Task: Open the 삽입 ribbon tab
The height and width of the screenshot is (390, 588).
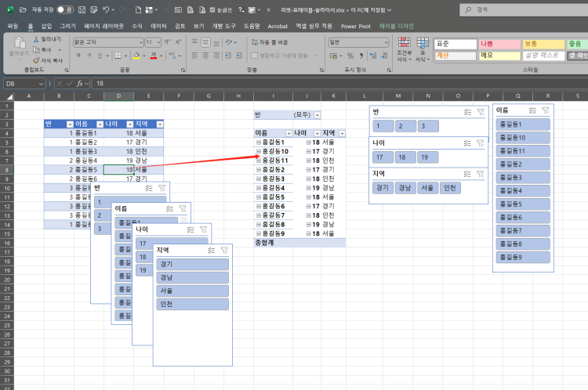Action: point(46,26)
